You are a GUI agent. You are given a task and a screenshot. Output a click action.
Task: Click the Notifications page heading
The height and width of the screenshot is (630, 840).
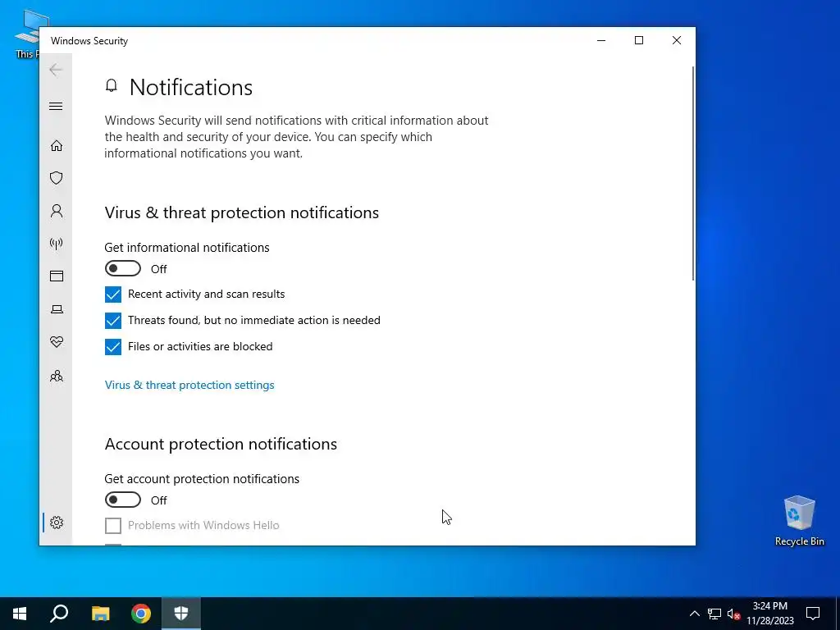(190, 87)
